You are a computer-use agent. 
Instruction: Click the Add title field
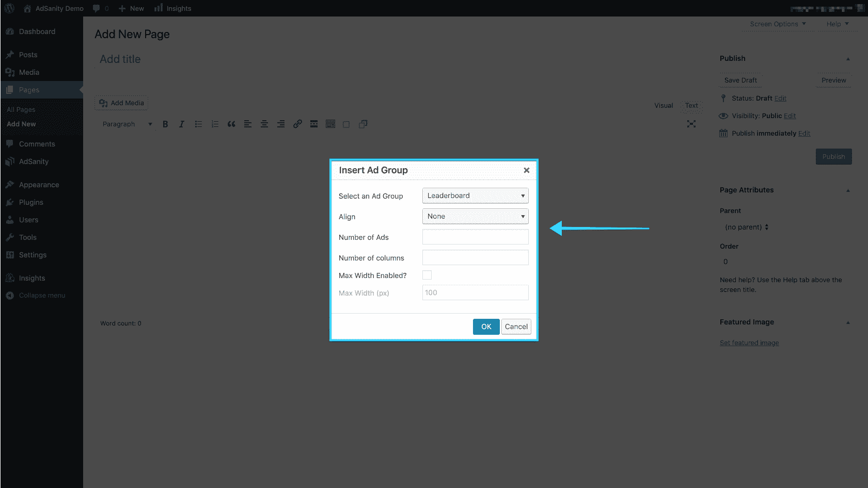[398, 59]
